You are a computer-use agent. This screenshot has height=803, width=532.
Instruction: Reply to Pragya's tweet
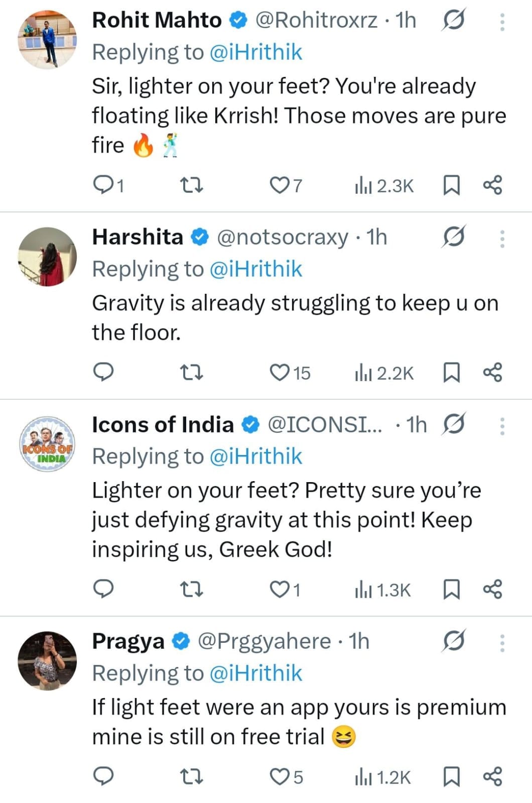[103, 777]
